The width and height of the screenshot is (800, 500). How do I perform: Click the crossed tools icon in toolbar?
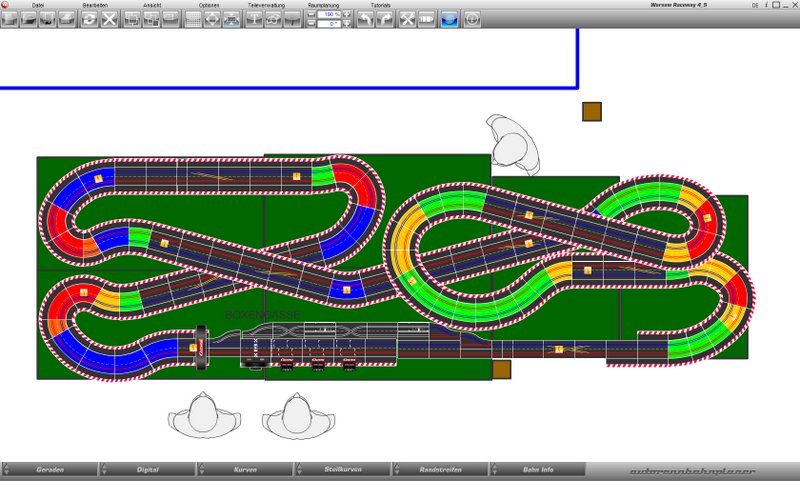tap(407, 19)
